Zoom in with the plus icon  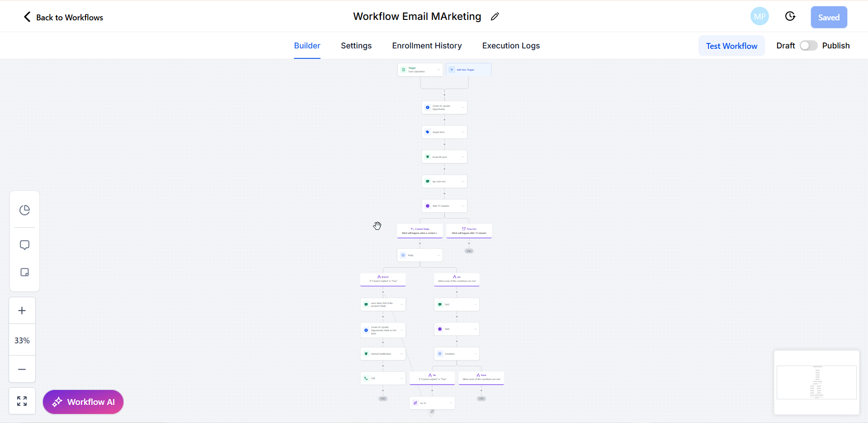[x=22, y=310]
